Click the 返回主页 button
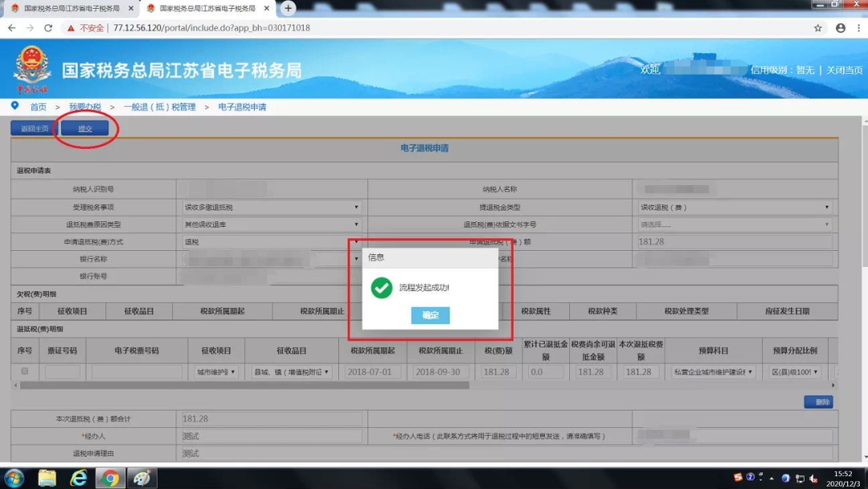The image size is (868, 489). tap(35, 129)
